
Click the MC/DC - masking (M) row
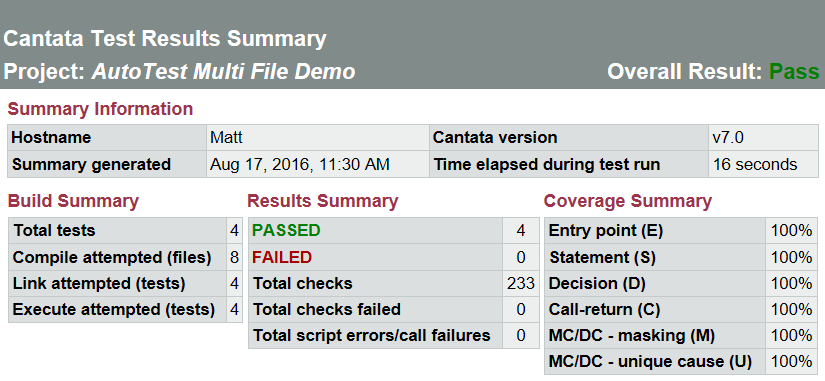(x=681, y=336)
